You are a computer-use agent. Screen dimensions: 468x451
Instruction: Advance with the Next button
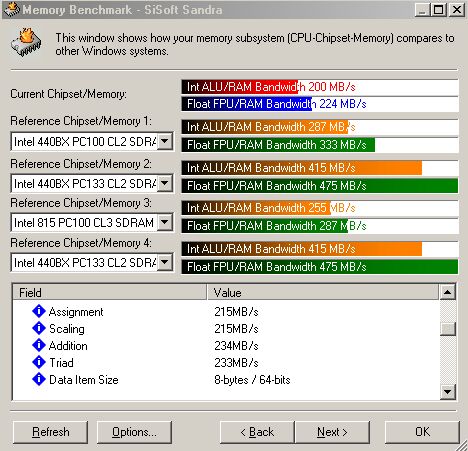332,432
